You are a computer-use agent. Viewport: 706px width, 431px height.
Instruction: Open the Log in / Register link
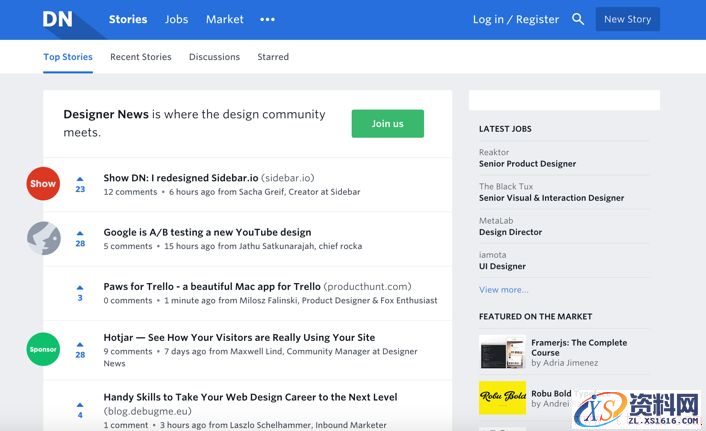point(515,19)
